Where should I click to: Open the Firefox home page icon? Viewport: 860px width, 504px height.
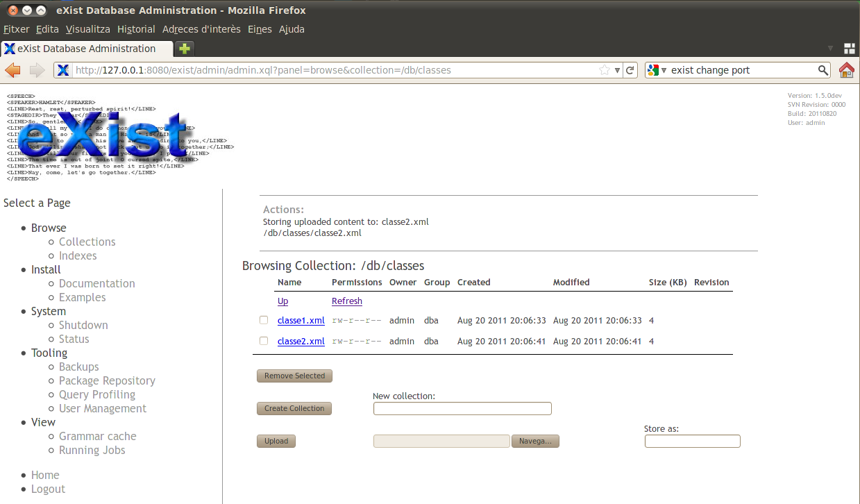846,70
